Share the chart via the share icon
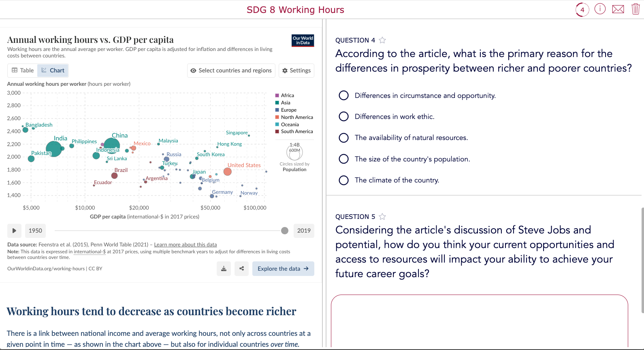Viewport: 644px width, 350px height. pyautogui.click(x=241, y=268)
